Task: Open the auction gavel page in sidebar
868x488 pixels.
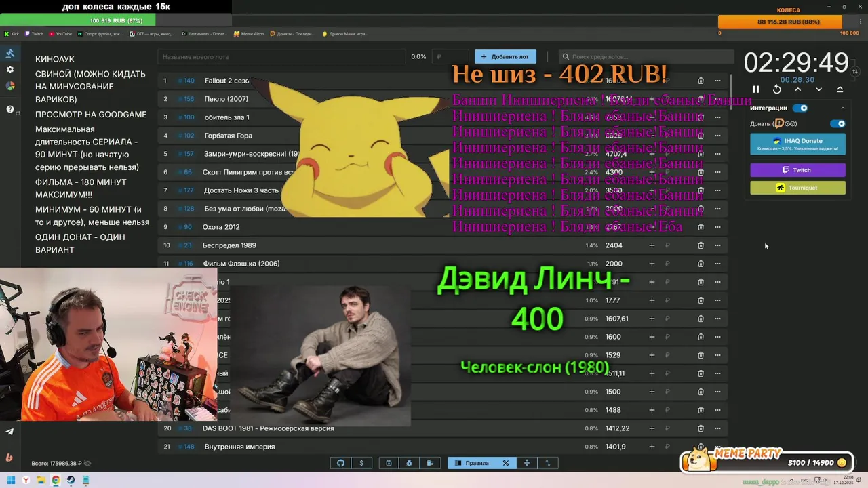Action: [10, 54]
